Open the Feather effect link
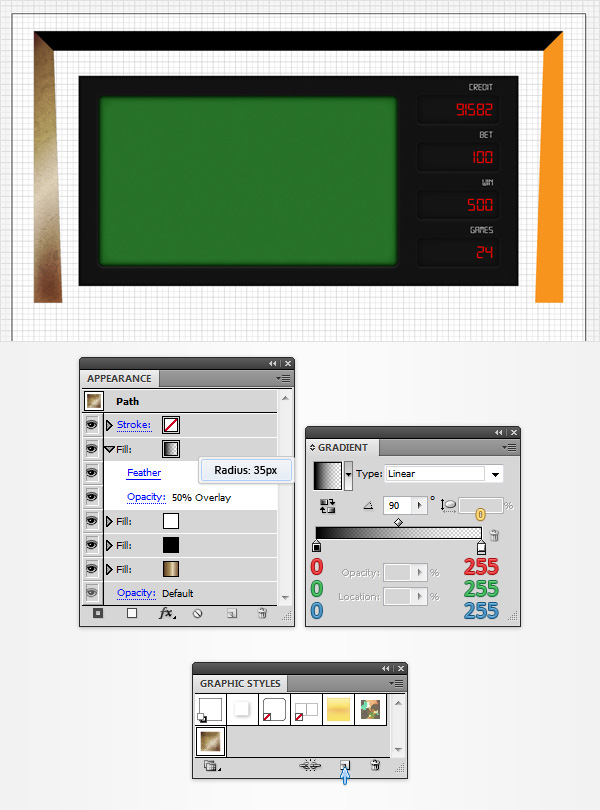Image resolution: width=600 pixels, height=810 pixels. coord(144,473)
